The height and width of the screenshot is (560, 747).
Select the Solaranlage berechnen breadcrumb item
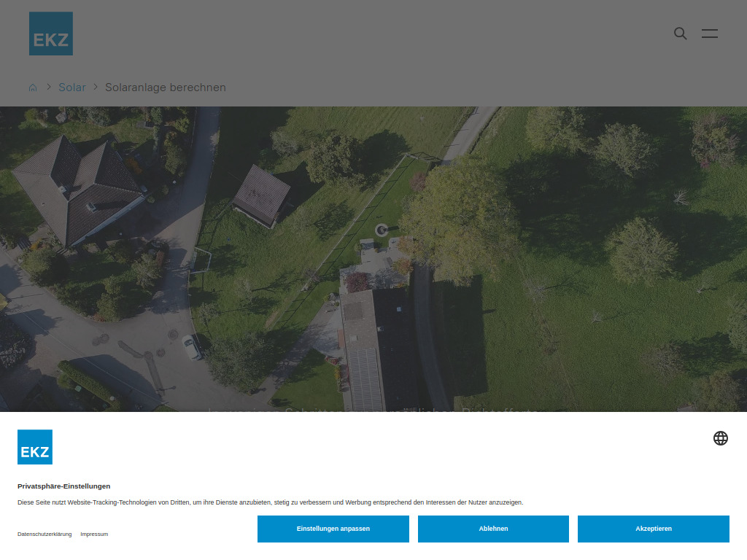[x=165, y=87]
